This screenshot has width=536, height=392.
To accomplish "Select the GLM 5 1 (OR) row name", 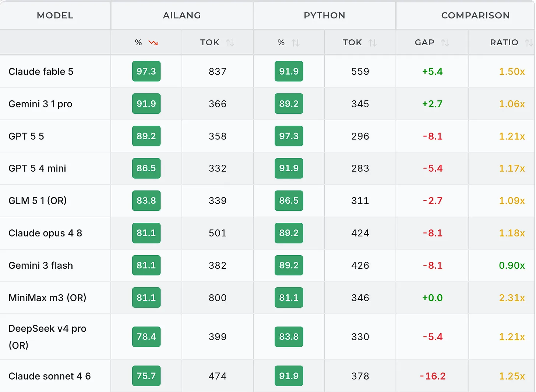I will [x=38, y=201].
